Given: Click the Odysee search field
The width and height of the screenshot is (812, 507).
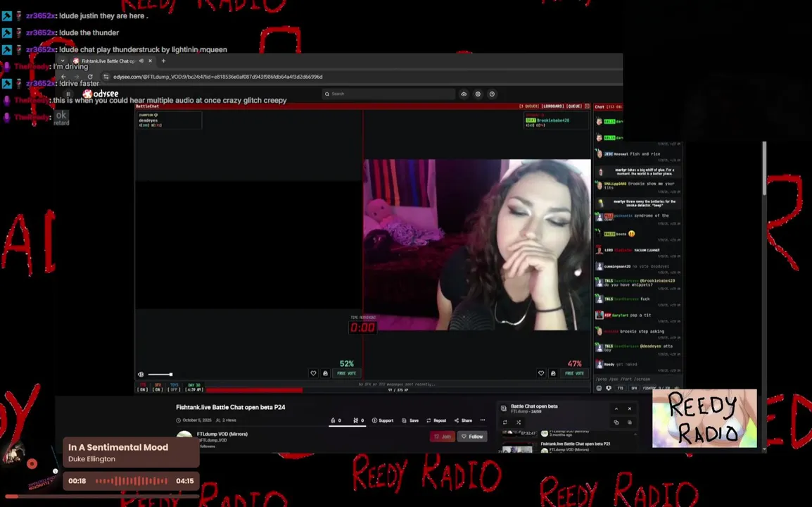Looking at the screenshot, I should (388, 94).
